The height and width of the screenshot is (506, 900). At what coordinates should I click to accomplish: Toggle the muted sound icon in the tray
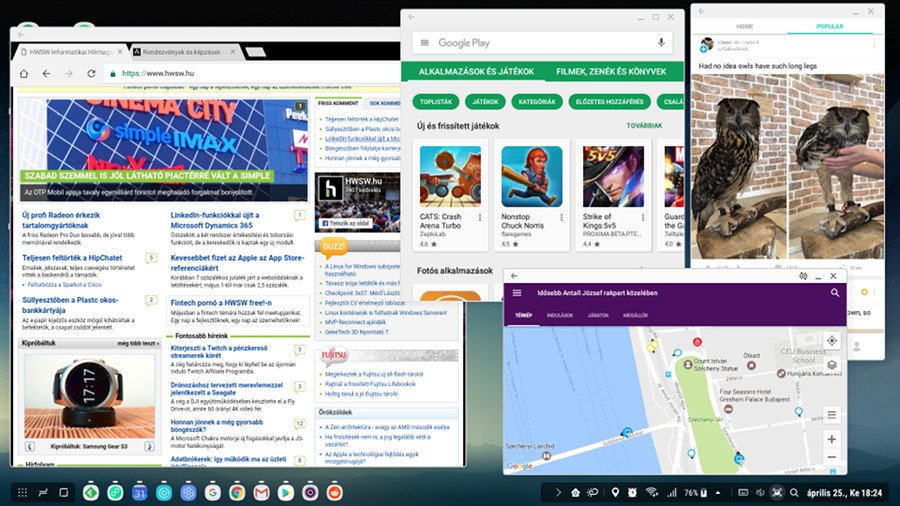(760, 492)
